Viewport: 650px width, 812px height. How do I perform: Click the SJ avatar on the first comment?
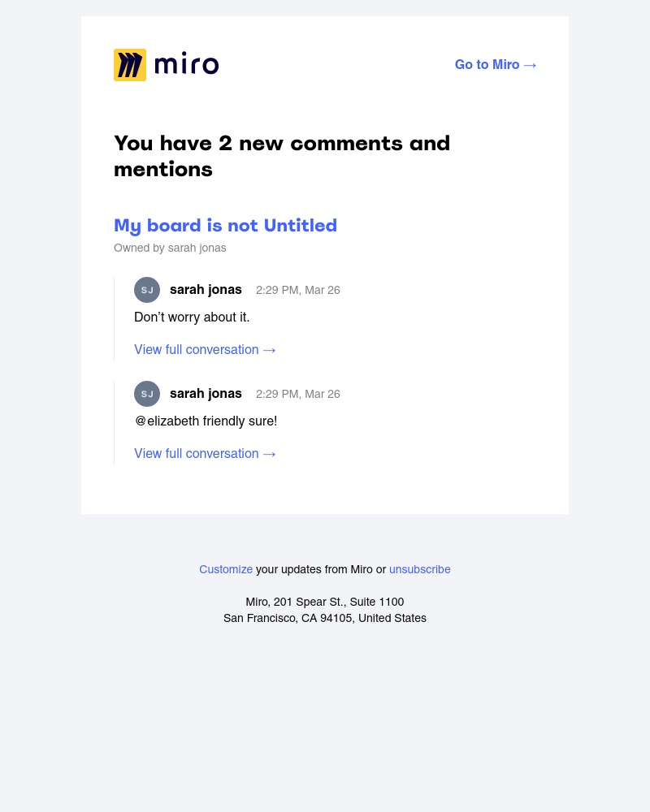click(x=147, y=290)
